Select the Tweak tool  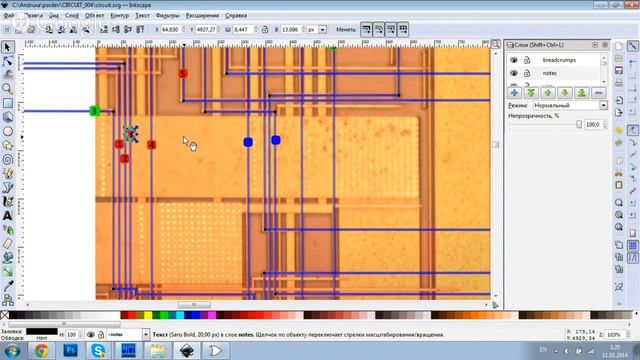click(7, 75)
